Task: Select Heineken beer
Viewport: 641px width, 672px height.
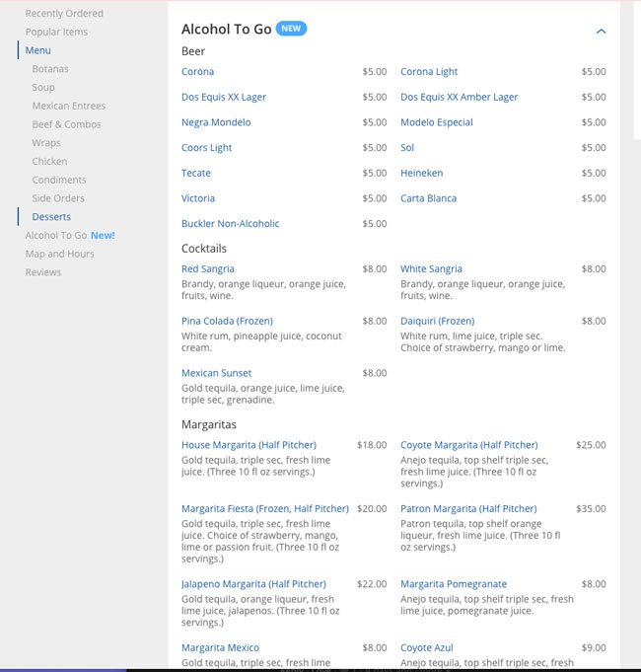Action: coord(422,173)
